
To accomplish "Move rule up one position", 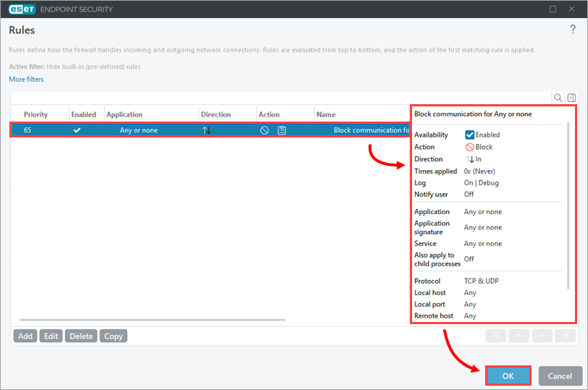I will click(518, 336).
